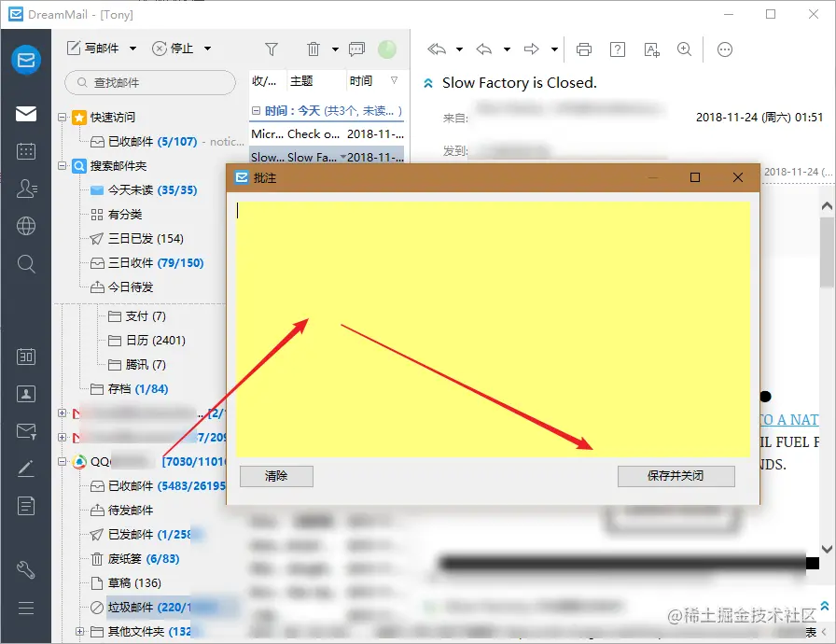The height and width of the screenshot is (644, 836).
Task: Open the Micr... Check o... email row
Action: [327, 133]
